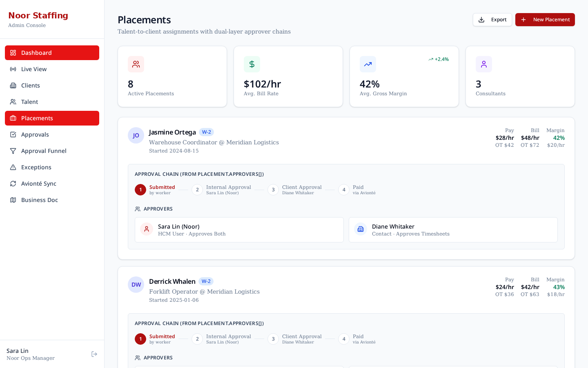Click Derrick Whalen's 43% margin value

click(559, 287)
